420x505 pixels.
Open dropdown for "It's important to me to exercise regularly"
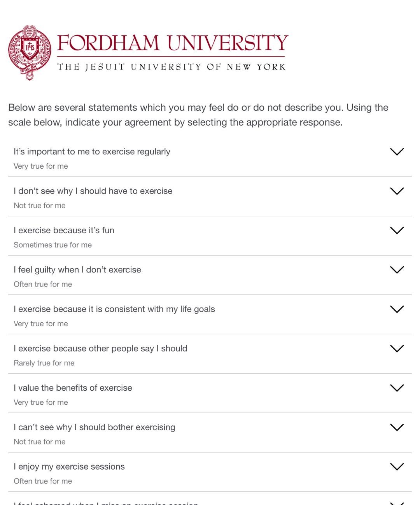[397, 152]
